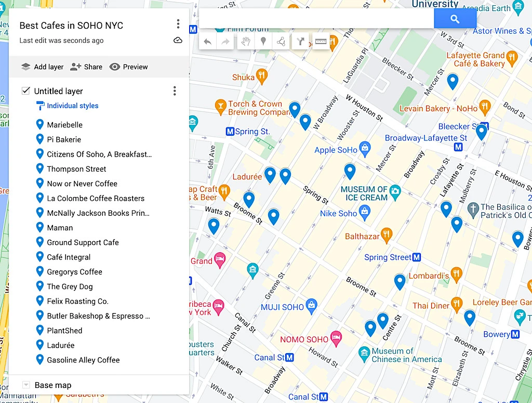Click the pin icon beside Gasoline Alley Coffee

tap(39, 359)
